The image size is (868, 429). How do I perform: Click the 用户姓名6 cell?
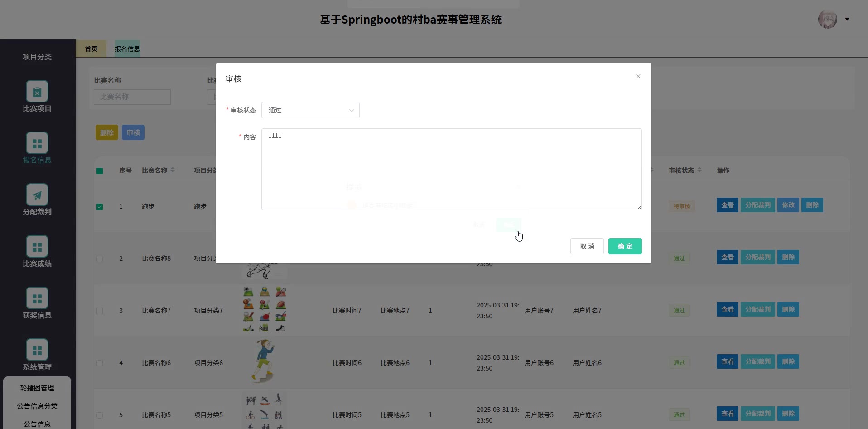(x=587, y=363)
